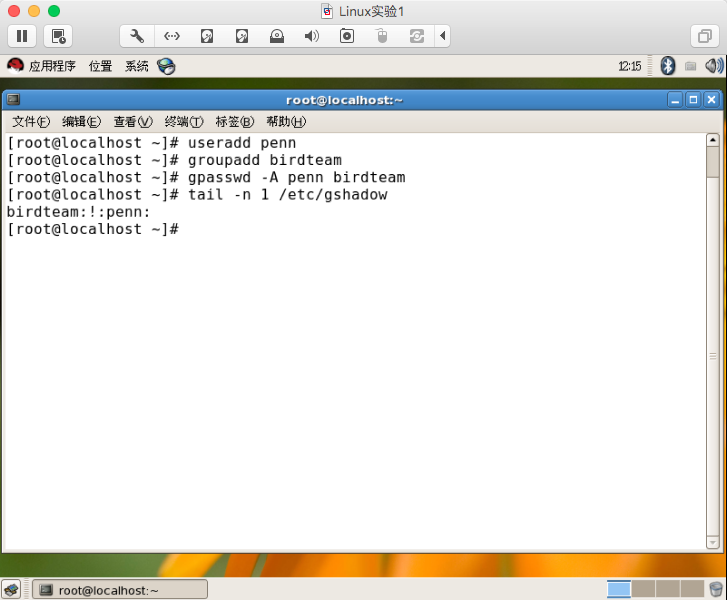Launch the web browser globe icon
This screenshot has height=600, width=727.
point(166,66)
